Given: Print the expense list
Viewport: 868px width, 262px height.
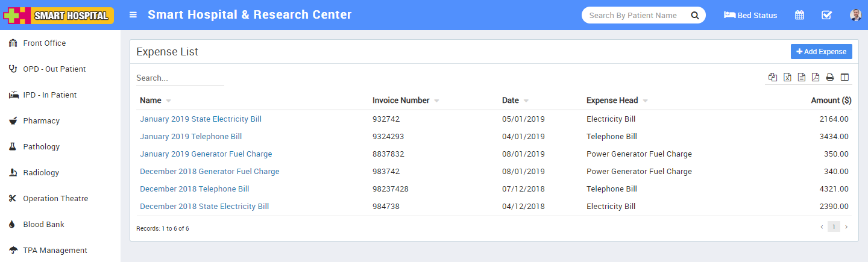Looking at the screenshot, I should click(x=830, y=77).
